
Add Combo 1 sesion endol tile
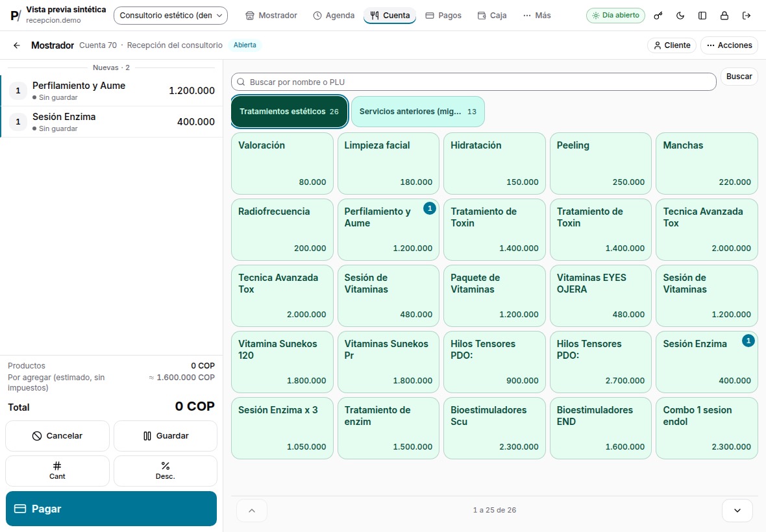point(707,428)
